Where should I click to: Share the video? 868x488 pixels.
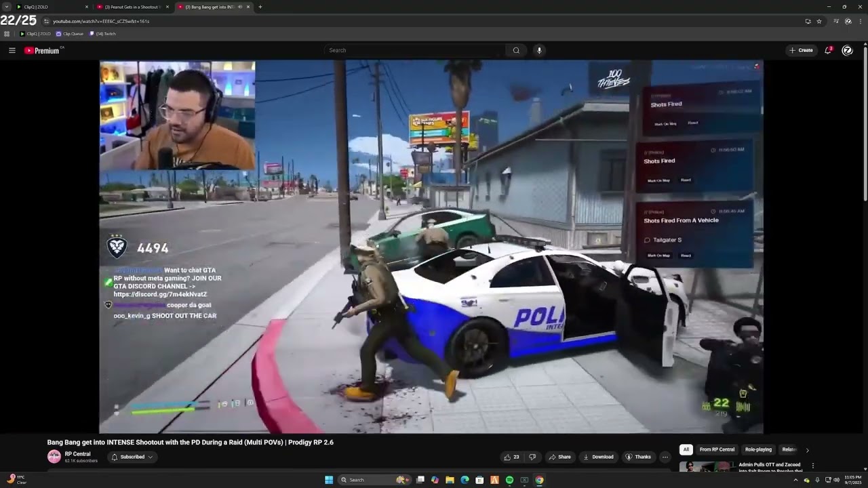[x=560, y=457]
